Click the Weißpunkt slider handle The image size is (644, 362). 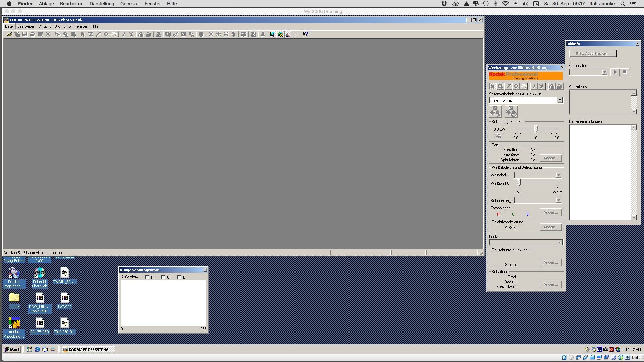[x=519, y=183]
